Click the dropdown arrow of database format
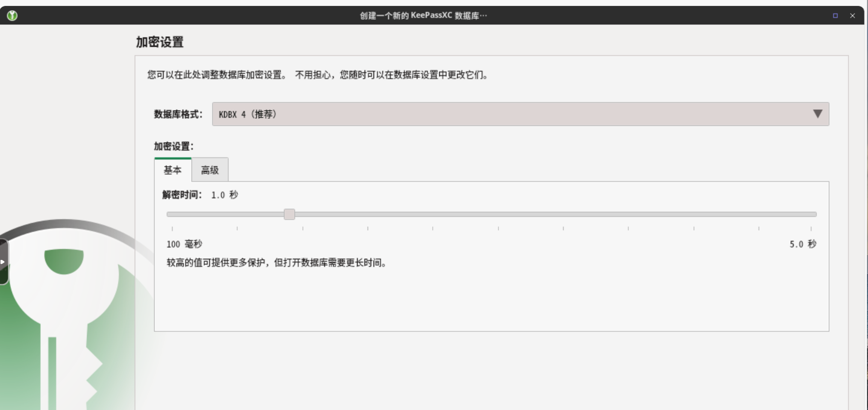 point(817,114)
